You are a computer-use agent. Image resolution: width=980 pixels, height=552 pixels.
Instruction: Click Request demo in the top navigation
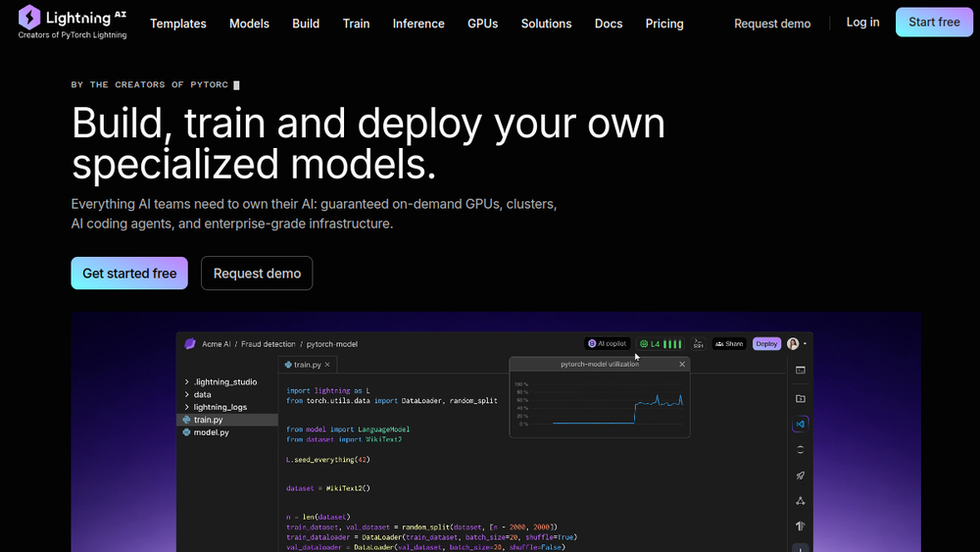(772, 24)
